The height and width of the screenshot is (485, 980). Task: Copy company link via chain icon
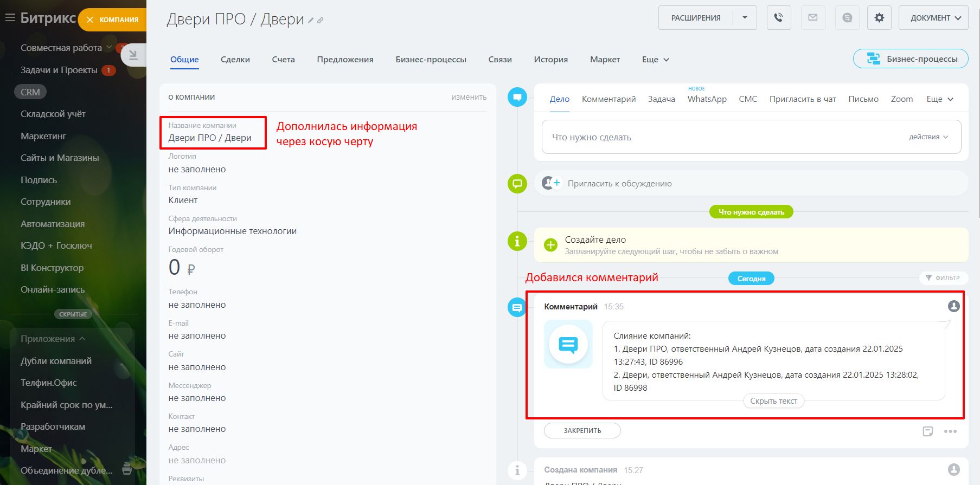point(321,21)
